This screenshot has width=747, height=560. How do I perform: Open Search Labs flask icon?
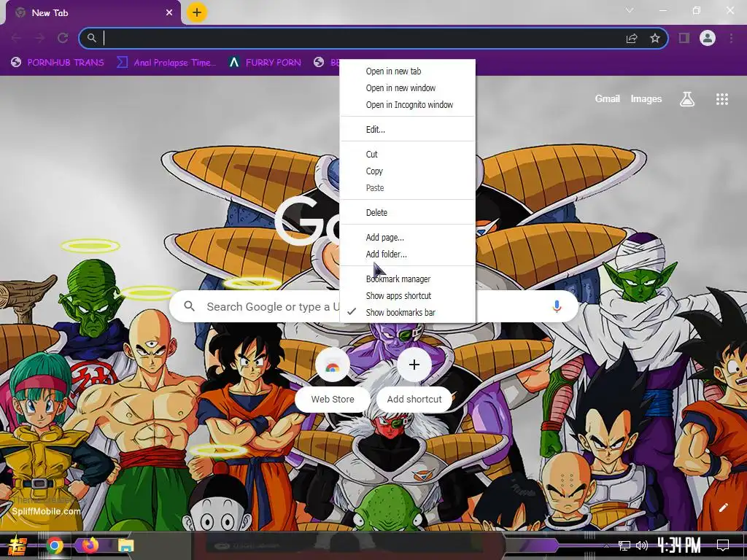[x=687, y=99]
